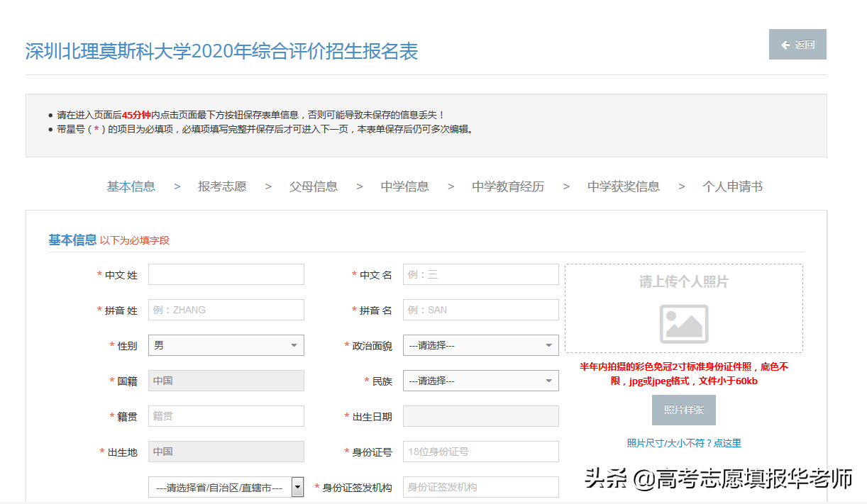The height and width of the screenshot is (504, 867).
Task: Open the 民族 ethnicity dropdown
Action: pyautogui.click(x=480, y=381)
